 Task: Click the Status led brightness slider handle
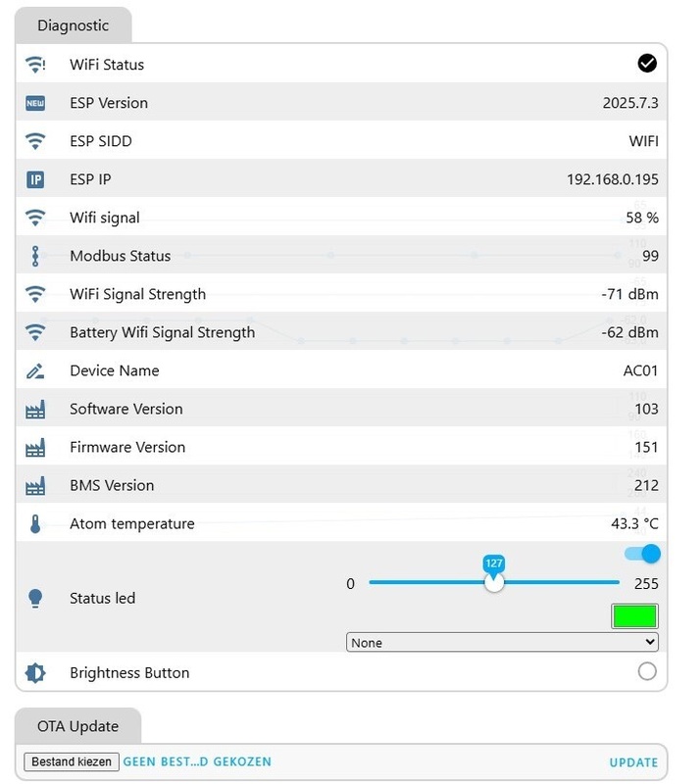[x=494, y=582]
